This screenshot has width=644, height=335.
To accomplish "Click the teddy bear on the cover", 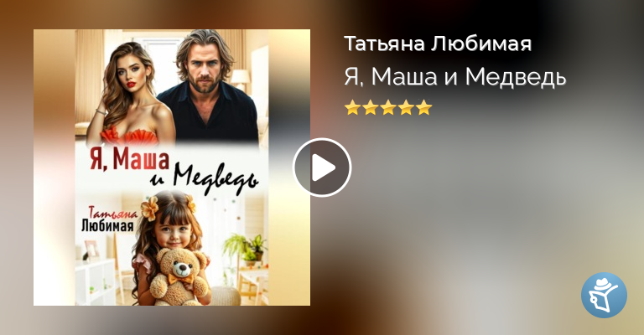I will coord(179,276).
